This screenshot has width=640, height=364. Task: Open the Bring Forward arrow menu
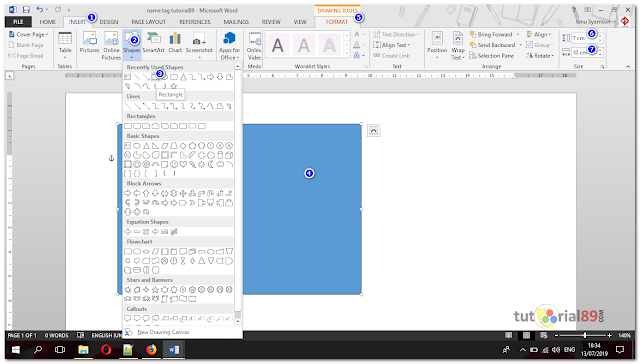[x=518, y=34]
